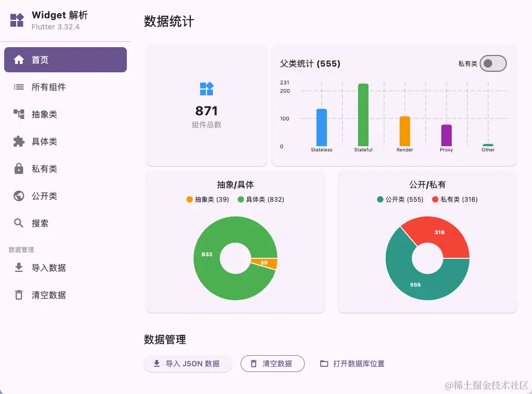Click the Render axis label
532x394 pixels.
405,150
